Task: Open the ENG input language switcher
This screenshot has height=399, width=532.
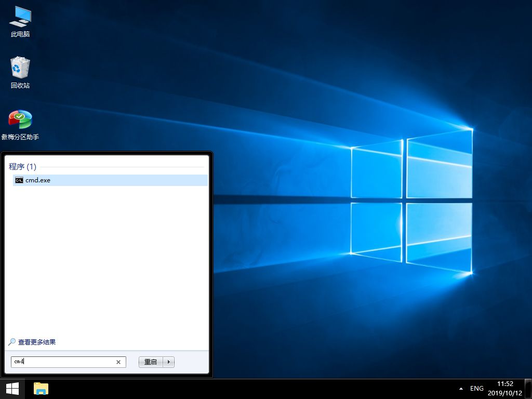Action: tap(476, 389)
